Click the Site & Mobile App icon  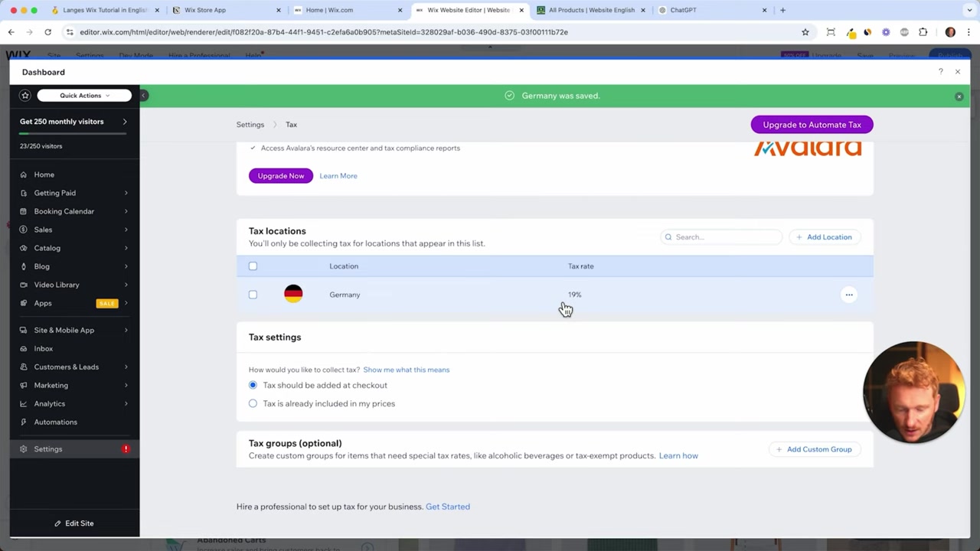tap(24, 330)
